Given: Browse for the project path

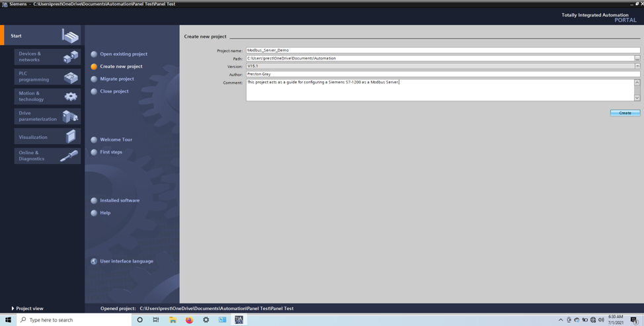Looking at the screenshot, I should pyautogui.click(x=637, y=58).
